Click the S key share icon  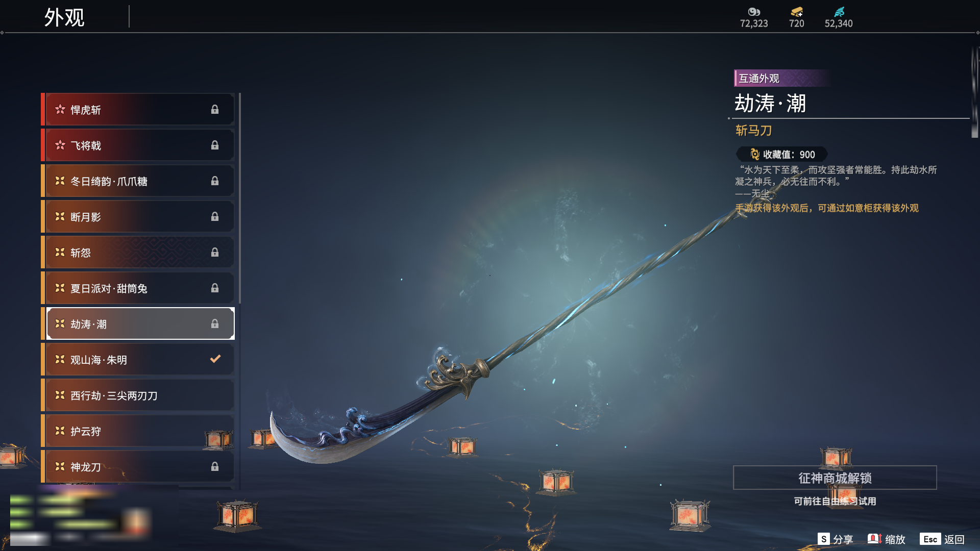823,539
